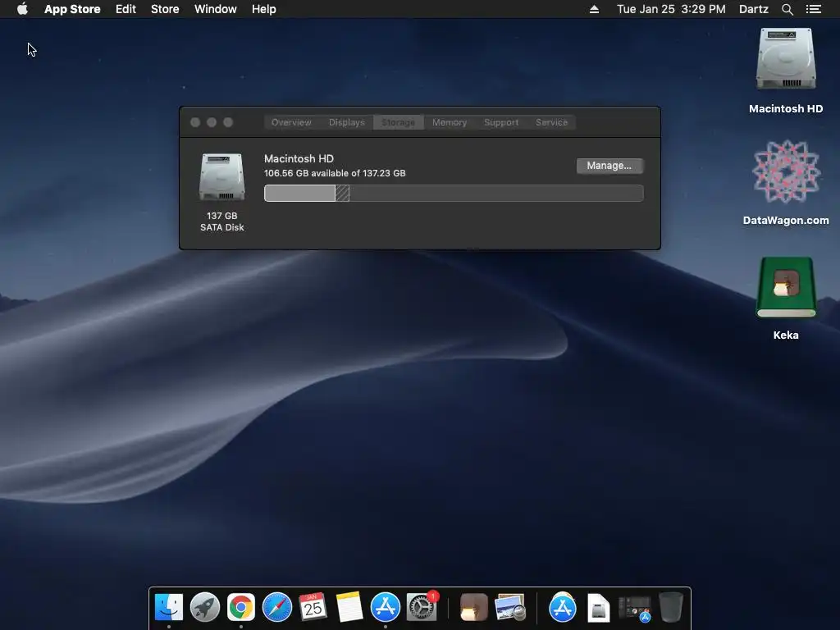Minimize the About This Mac window
This screenshot has width=840, height=630.
pyautogui.click(x=212, y=122)
